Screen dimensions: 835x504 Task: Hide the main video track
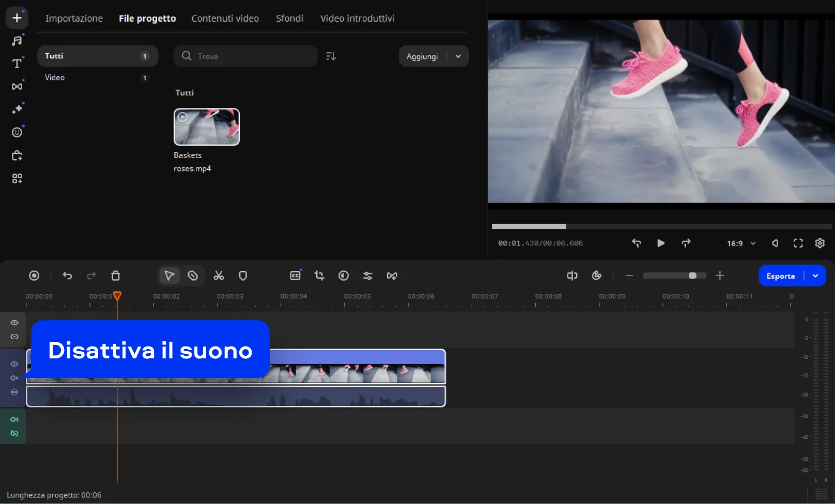tap(14, 364)
